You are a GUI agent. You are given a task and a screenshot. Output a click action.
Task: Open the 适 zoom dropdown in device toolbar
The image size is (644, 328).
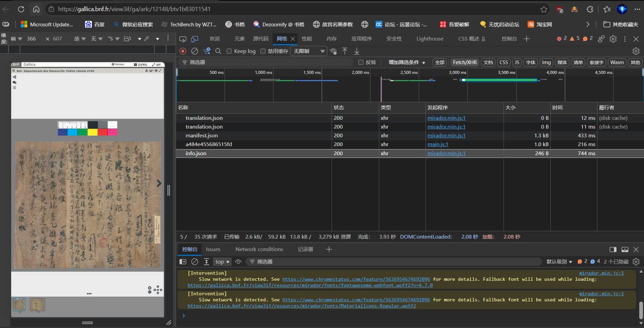(x=80, y=39)
